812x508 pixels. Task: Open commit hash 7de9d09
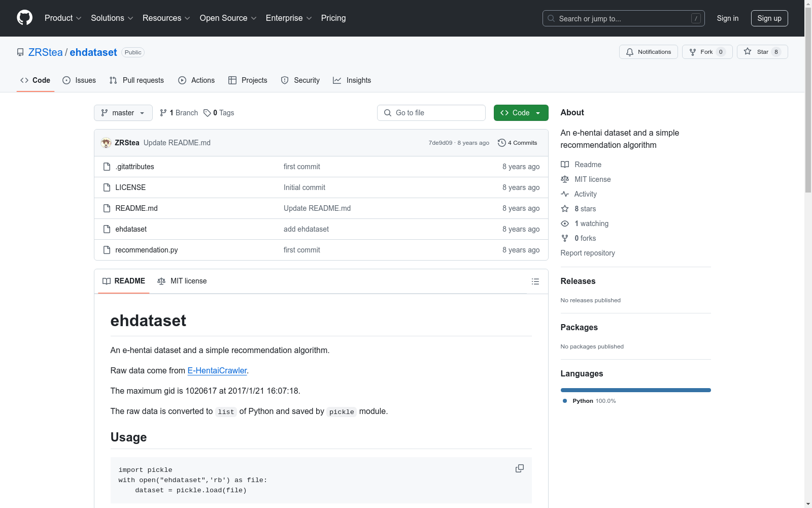tap(440, 143)
